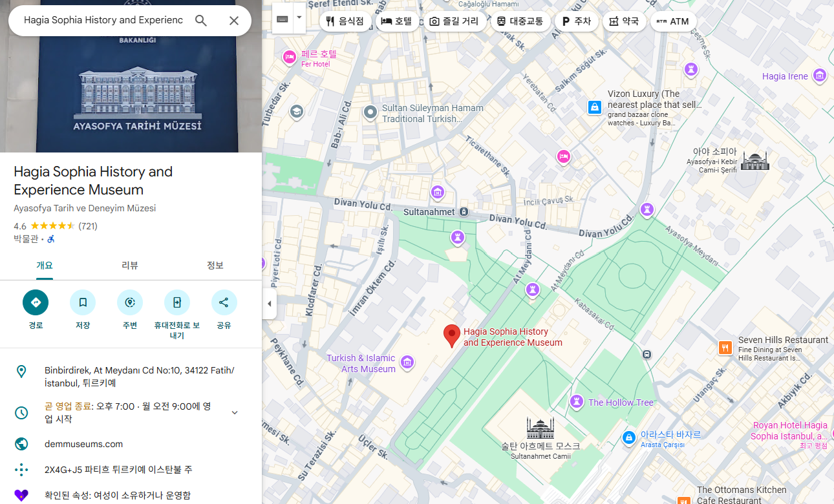
Task: Select the 음식점 restaurants chip
Action: 345,21
